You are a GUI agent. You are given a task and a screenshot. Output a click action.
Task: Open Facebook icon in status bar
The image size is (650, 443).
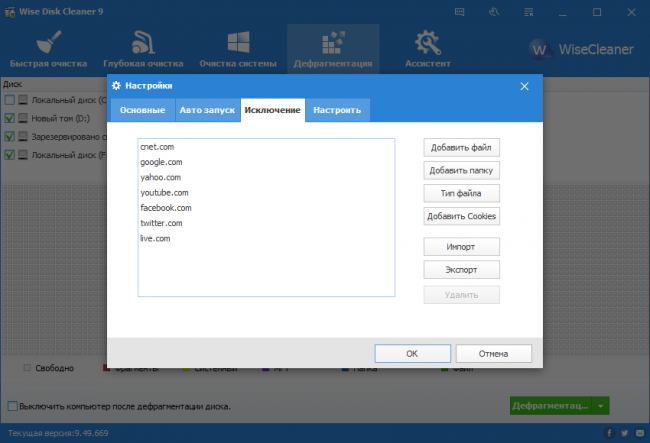609,433
